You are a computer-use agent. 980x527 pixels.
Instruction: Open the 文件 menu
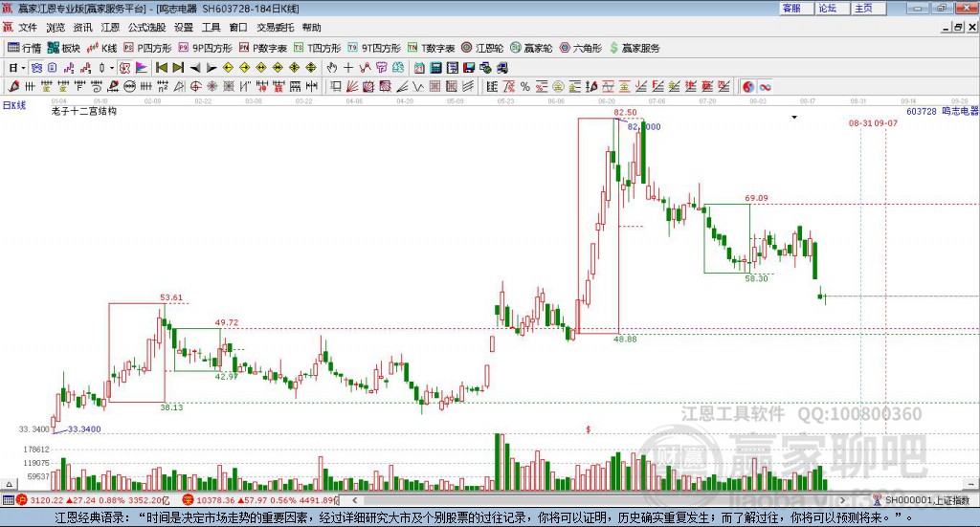pos(28,28)
